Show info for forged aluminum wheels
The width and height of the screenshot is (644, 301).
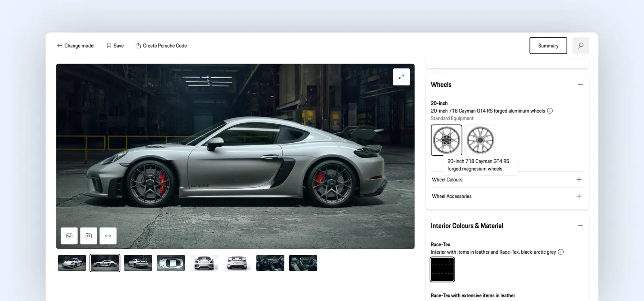pyautogui.click(x=550, y=111)
